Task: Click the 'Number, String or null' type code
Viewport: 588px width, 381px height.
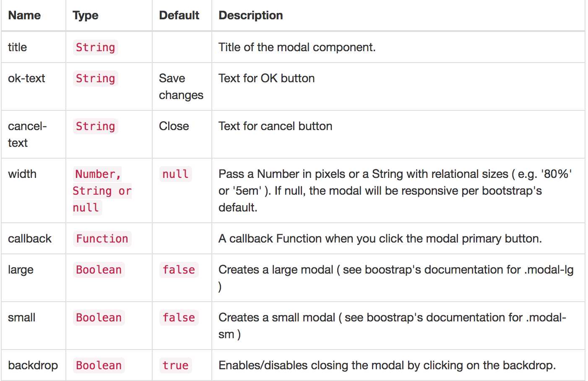Action: click(x=102, y=191)
